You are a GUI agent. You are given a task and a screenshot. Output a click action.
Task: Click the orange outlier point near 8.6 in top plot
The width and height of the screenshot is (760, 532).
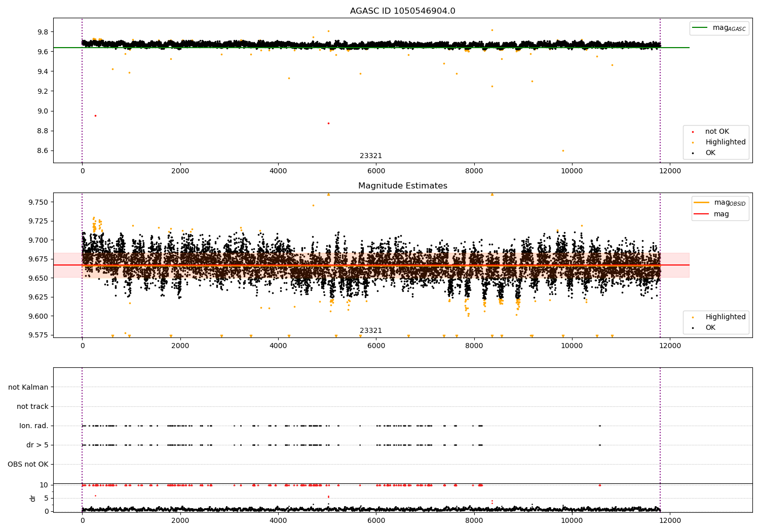pyautogui.click(x=563, y=150)
